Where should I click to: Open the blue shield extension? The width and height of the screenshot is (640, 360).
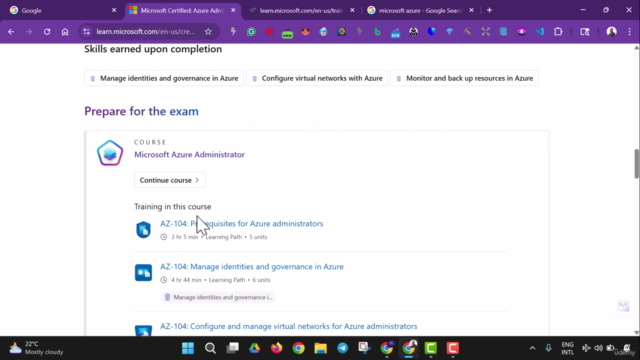pos(431,32)
